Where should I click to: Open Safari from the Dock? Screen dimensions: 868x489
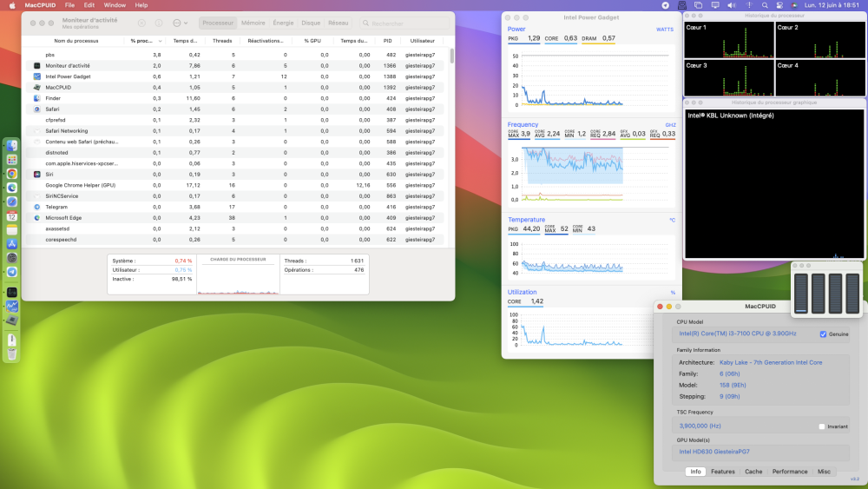(x=11, y=202)
